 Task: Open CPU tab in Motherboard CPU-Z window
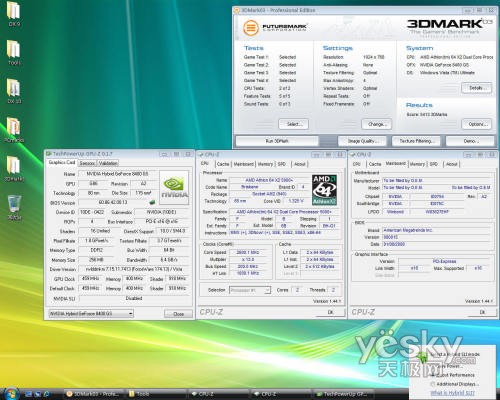pyautogui.click(x=357, y=164)
